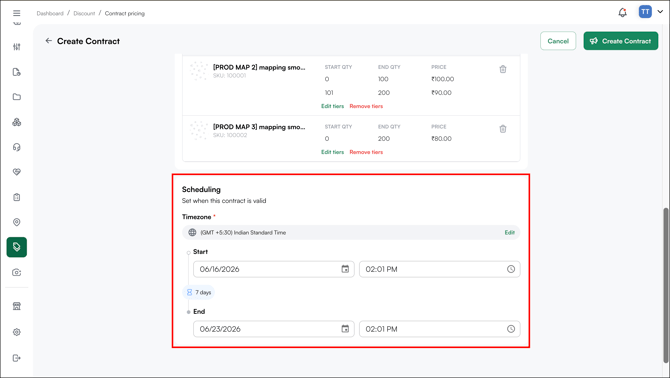The image size is (670, 378).
Task: Go back using the arrow beside Create Contract
Action: (48, 41)
